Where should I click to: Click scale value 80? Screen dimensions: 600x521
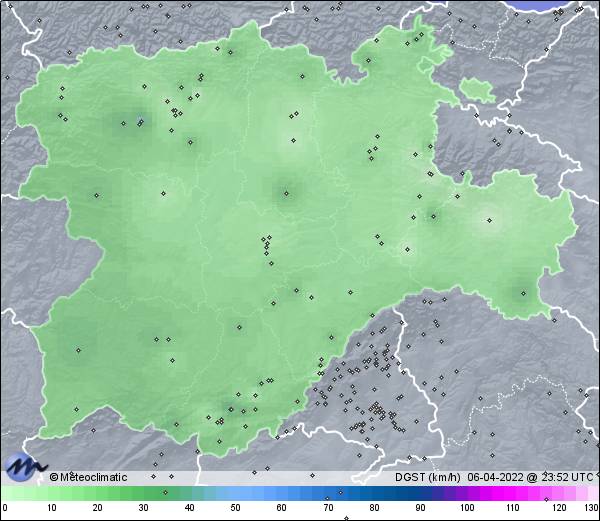[374, 508]
